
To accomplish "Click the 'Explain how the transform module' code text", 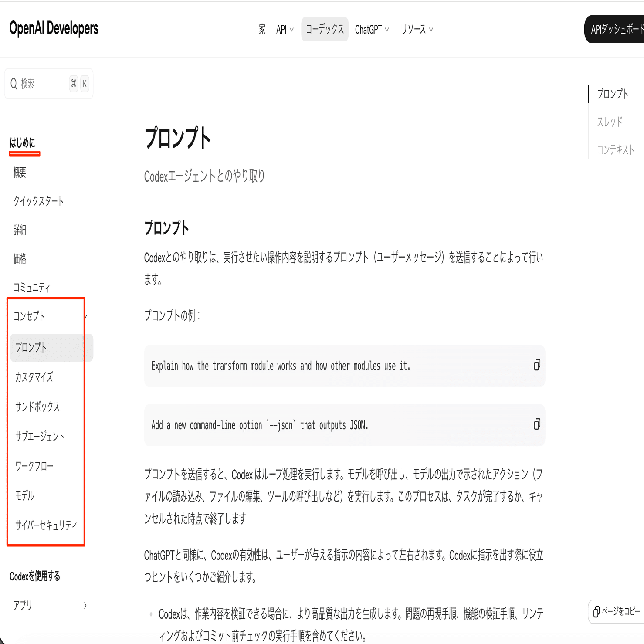I will pyautogui.click(x=281, y=366).
